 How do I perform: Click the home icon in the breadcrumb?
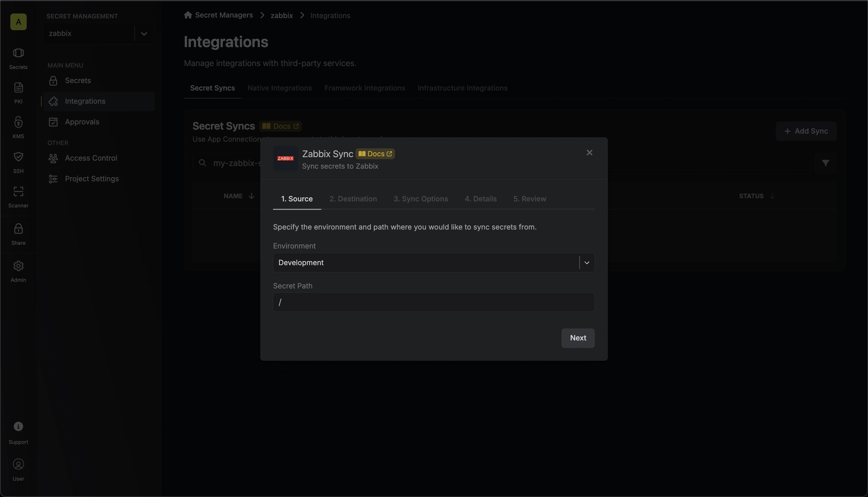point(188,15)
